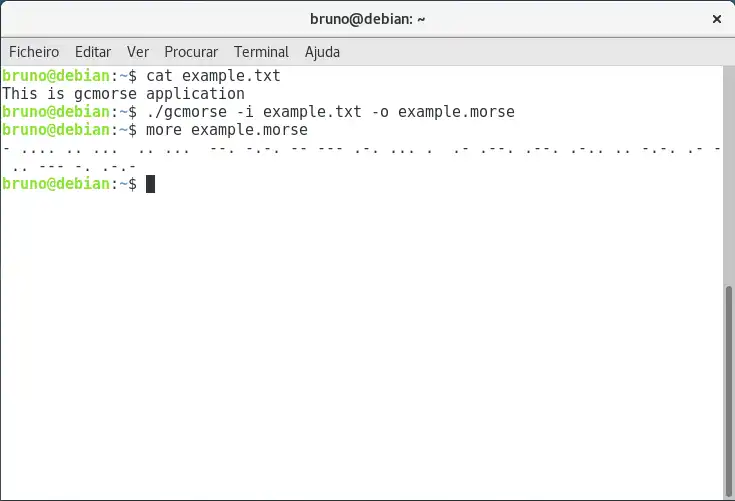This screenshot has width=735, height=501.
Task: Open the Ficheiro menu
Action: [34, 52]
